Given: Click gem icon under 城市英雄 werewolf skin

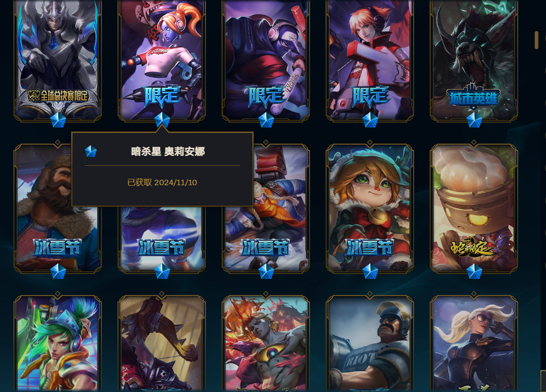Looking at the screenshot, I should [x=474, y=120].
